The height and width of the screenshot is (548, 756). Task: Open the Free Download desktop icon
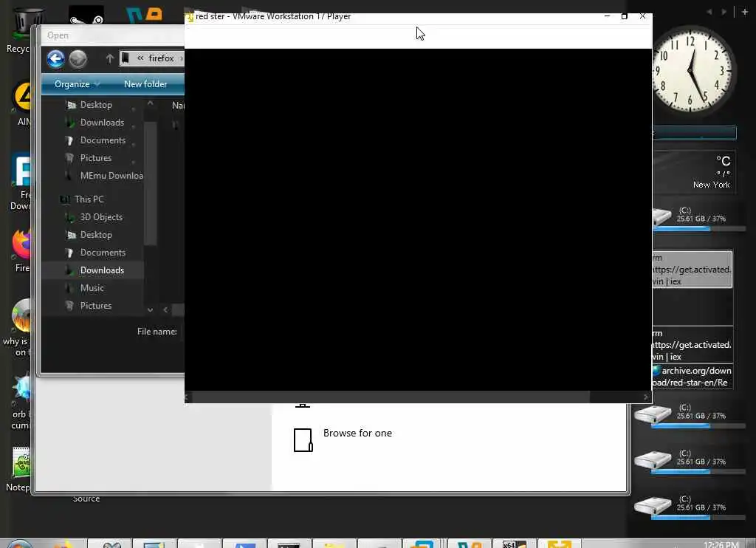(x=20, y=182)
